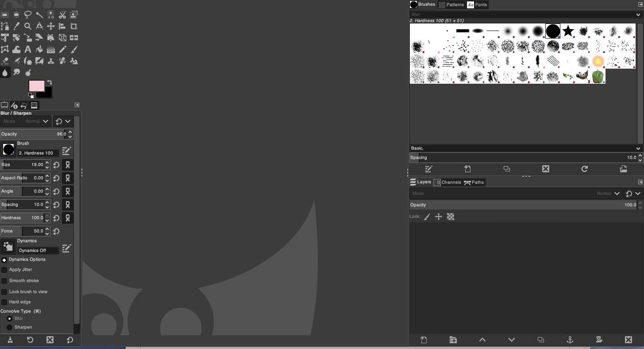This screenshot has width=644, height=349.
Task: Create a new layer in Layers panel
Action: tap(424, 340)
